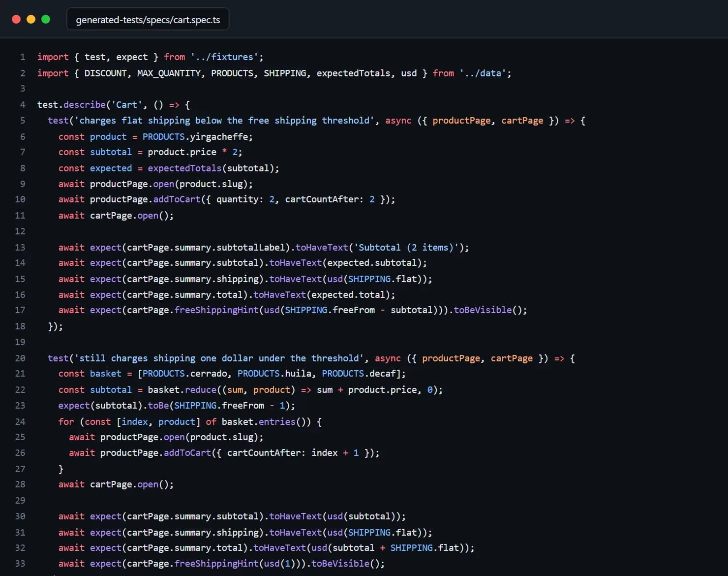Click the toBe matcher call
The image size is (728, 576).
pyautogui.click(x=158, y=406)
